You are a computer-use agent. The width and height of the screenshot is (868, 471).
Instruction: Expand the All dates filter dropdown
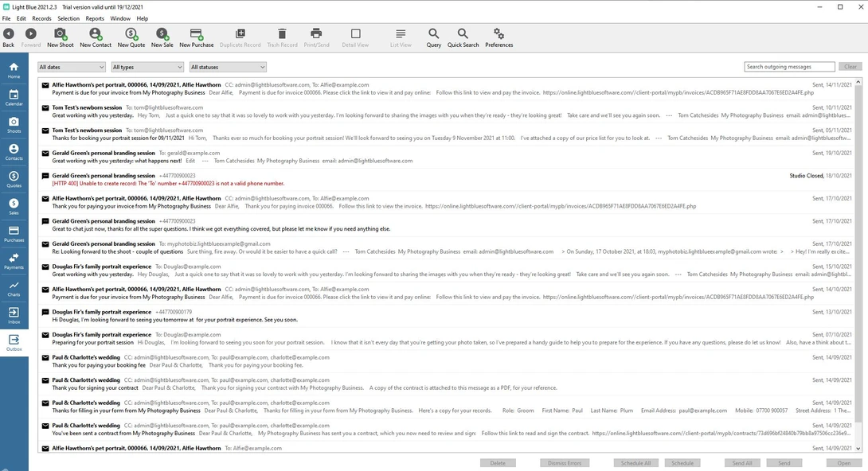[x=72, y=67]
